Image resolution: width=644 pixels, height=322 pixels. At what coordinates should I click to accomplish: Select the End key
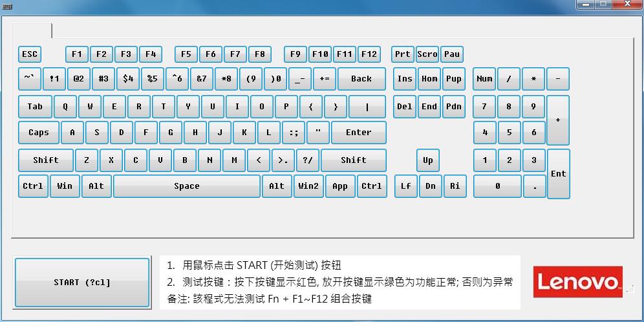pyautogui.click(x=429, y=107)
